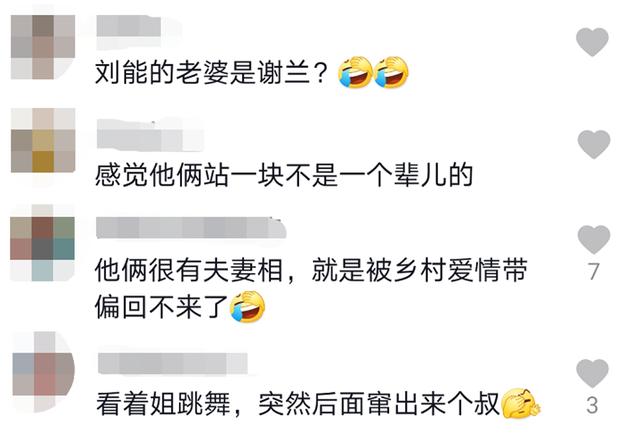Tap the heart with 3 likes
This screenshot has height=442, width=640.
pos(592,373)
